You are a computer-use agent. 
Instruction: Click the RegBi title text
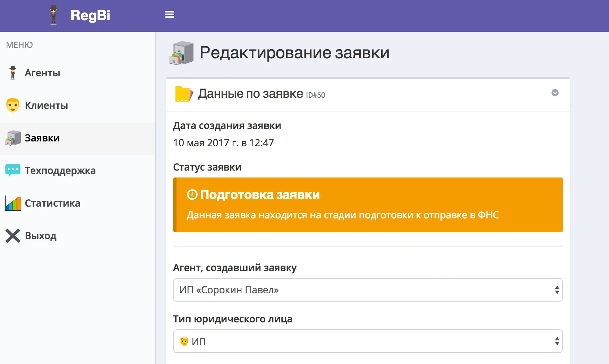coord(90,15)
